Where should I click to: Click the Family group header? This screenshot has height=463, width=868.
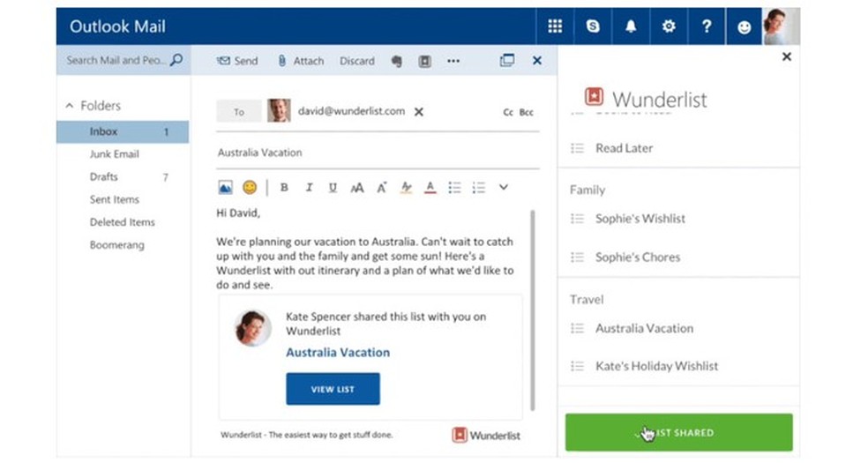coord(587,190)
